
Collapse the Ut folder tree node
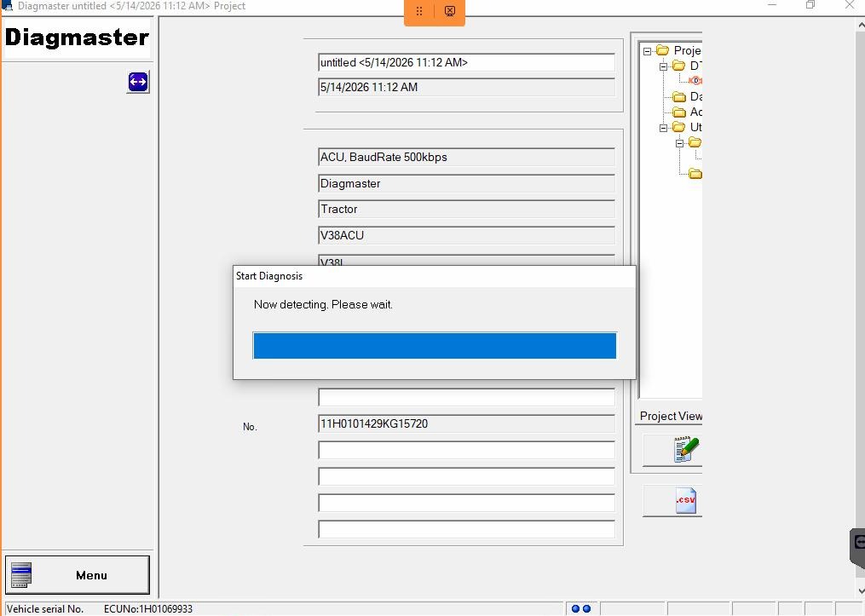tap(663, 128)
